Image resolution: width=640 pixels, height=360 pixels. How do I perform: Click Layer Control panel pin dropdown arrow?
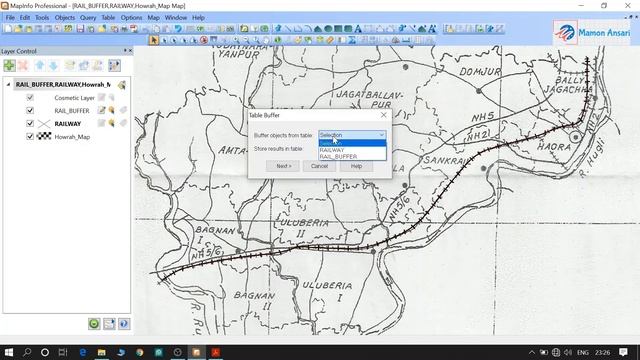(x=125, y=51)
